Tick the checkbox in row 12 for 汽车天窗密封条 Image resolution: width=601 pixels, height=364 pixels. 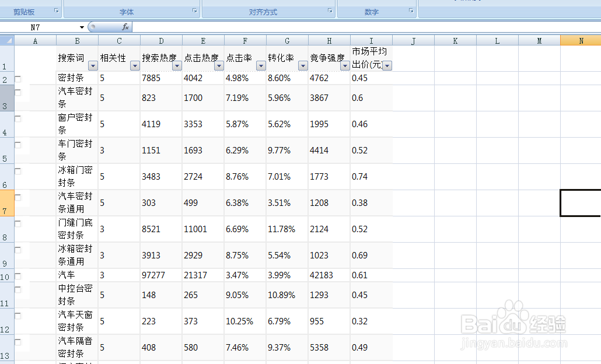click(18, 316)
